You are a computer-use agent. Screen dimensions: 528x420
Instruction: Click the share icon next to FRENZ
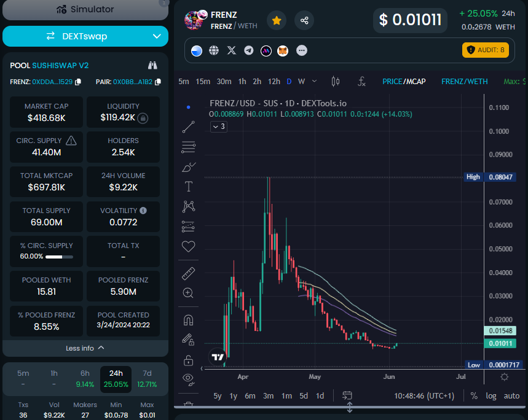tap(304, 20)
